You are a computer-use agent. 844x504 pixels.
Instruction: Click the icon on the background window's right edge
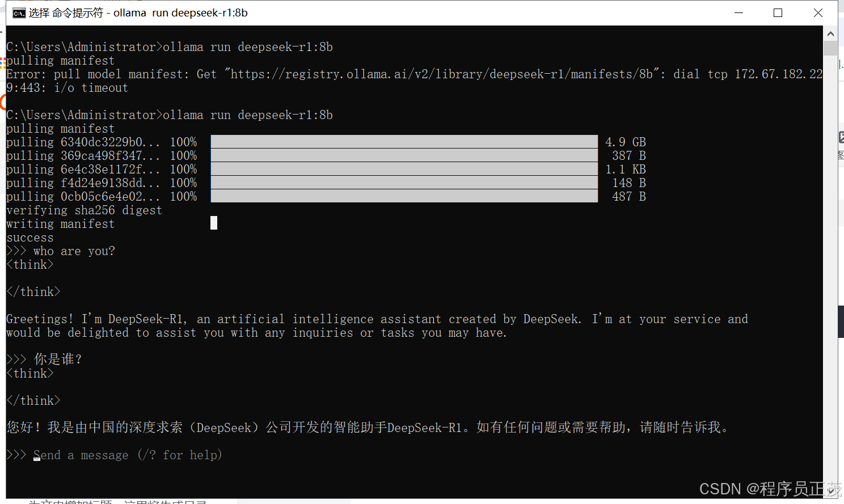[x=841, y=137]
